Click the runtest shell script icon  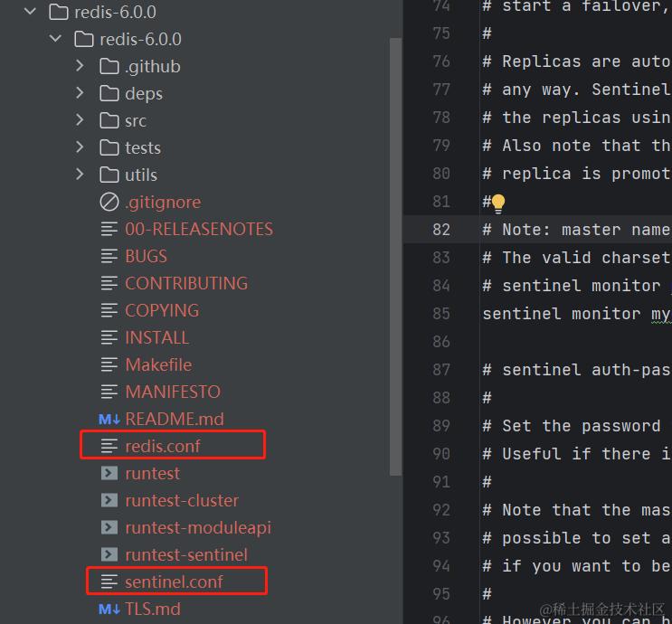(x=109, y=473)
